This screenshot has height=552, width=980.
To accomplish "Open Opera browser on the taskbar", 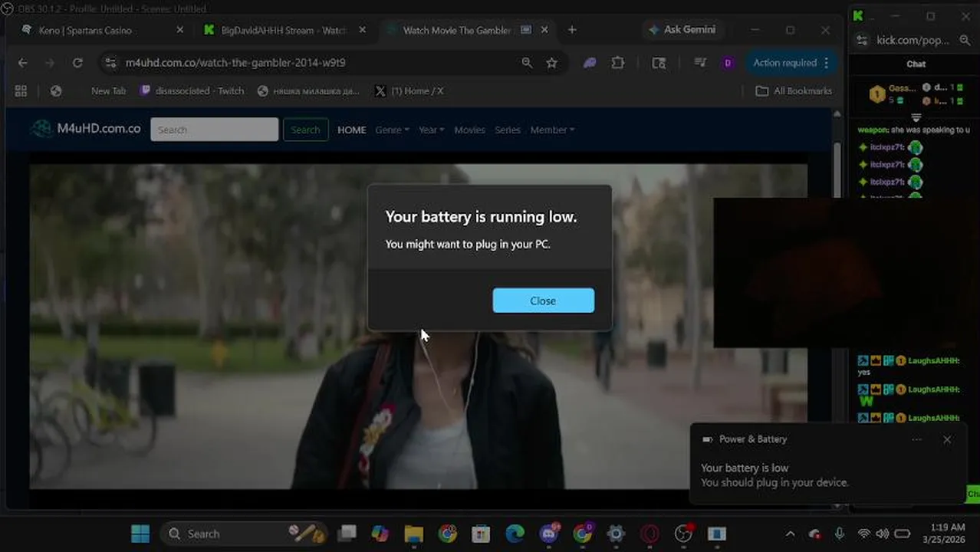I will [x=649, y=534].
